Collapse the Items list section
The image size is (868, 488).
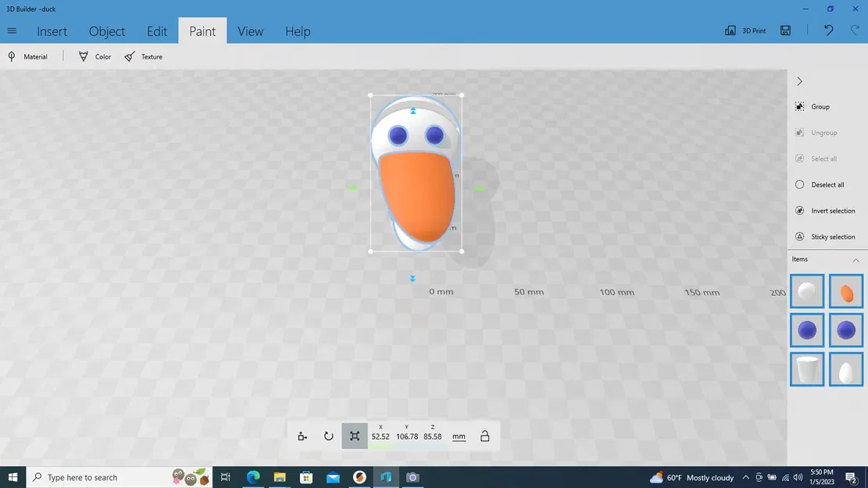855,259
